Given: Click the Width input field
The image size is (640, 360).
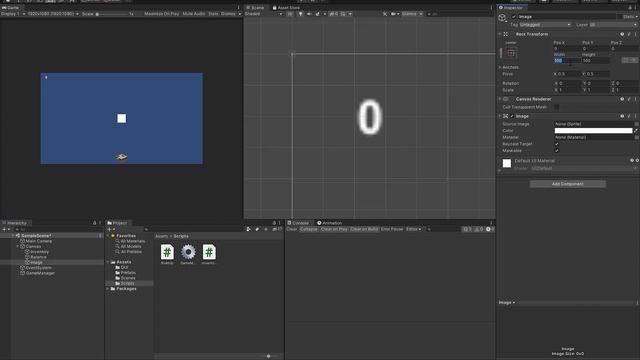Looking at the screenshot, I should (567, 60).
